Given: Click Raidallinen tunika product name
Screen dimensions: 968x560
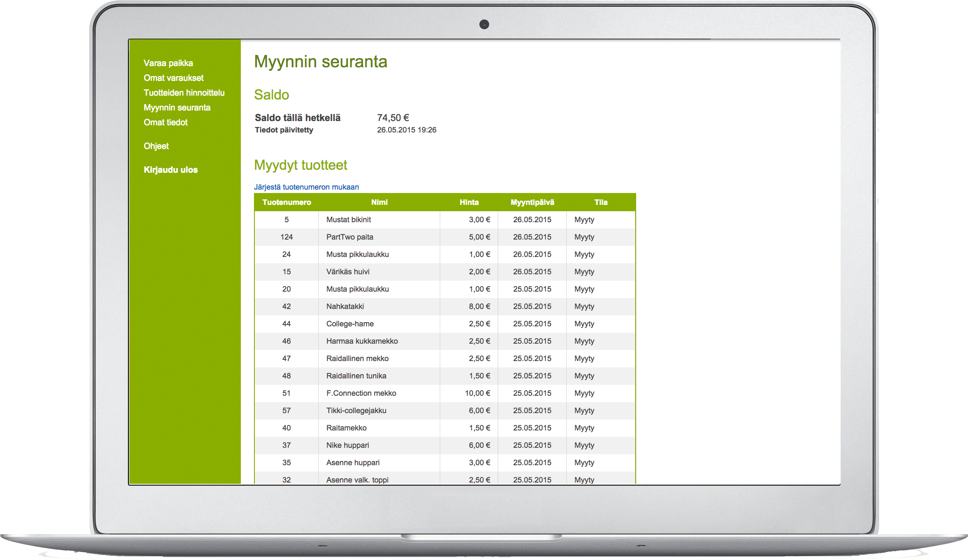Looking at the screenshot, I should [x=356, y=376].
